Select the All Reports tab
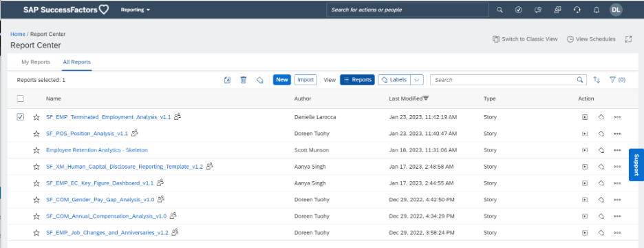 (x=77, y=63)
